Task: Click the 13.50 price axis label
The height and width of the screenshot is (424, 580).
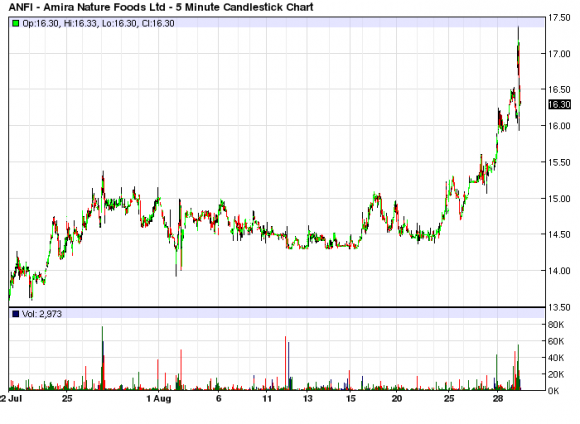Action: point(559,307)
